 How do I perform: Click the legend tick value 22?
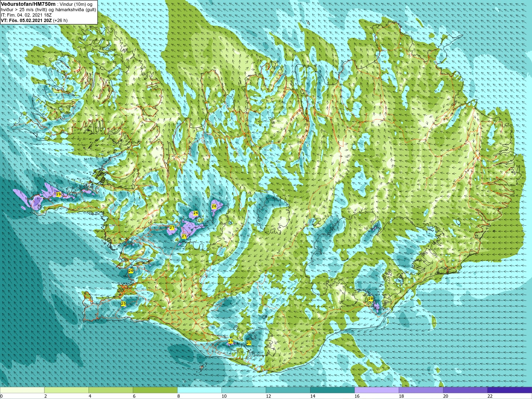coord(490,397)
